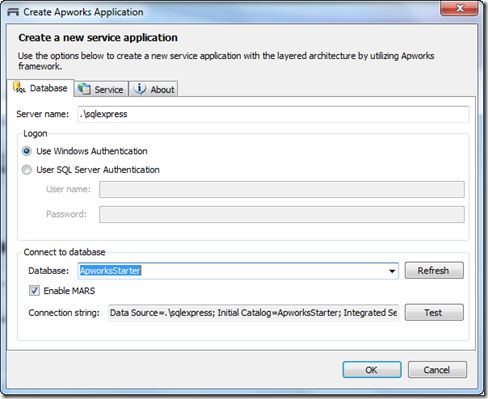
Task: Click the Refresh button
Action: (x=434, y=270)
